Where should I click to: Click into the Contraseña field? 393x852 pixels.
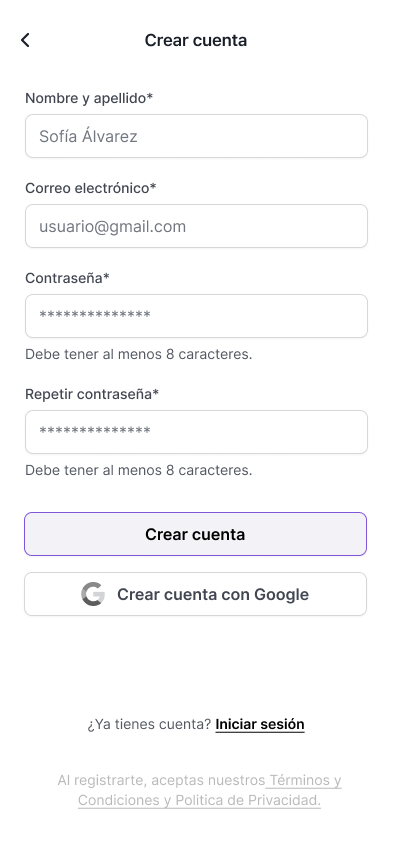click(x=196, y=316)
